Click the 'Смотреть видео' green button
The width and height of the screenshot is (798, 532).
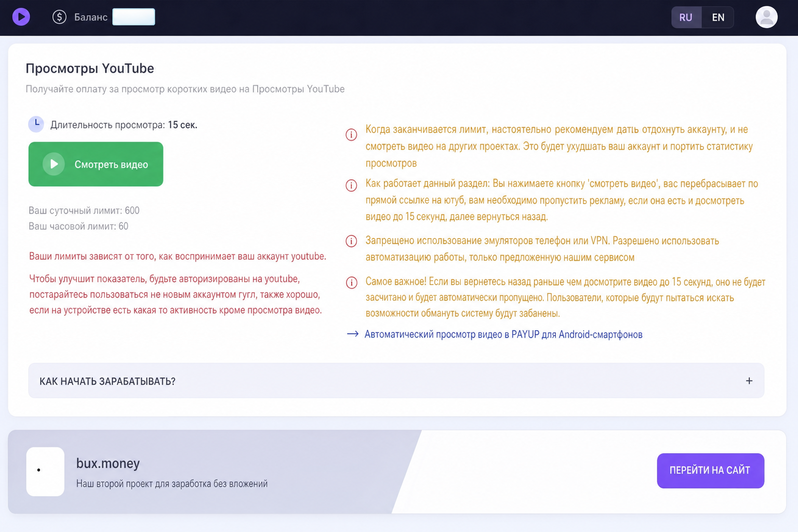point(96,164)
